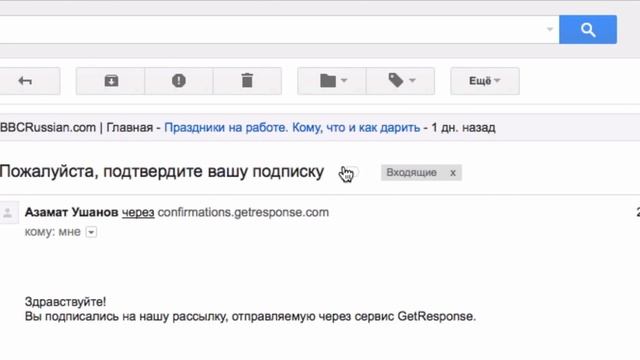Click the line mentioning сервис GetResponse
Viewport: 640px width, 360px height.
coord(250,317)
